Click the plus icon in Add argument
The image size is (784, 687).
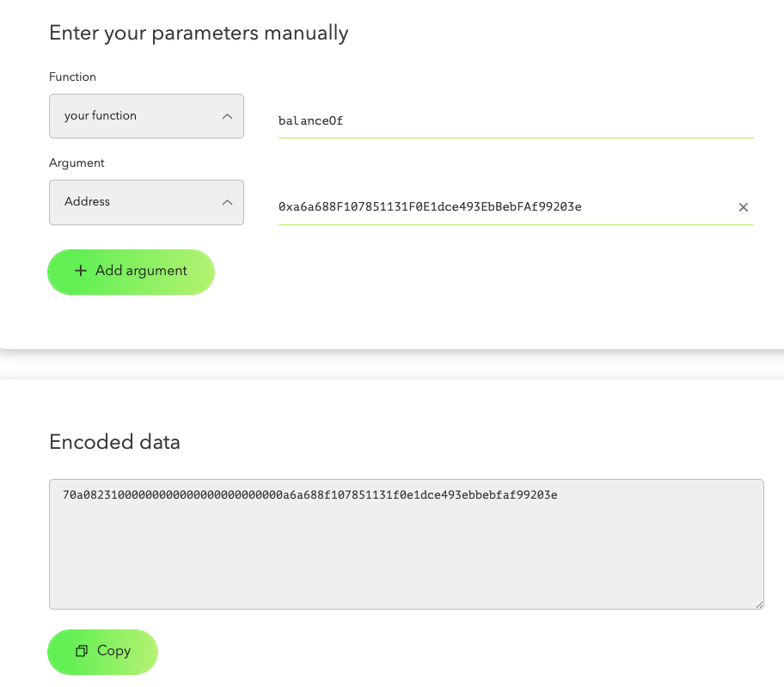tap(81, 271)
